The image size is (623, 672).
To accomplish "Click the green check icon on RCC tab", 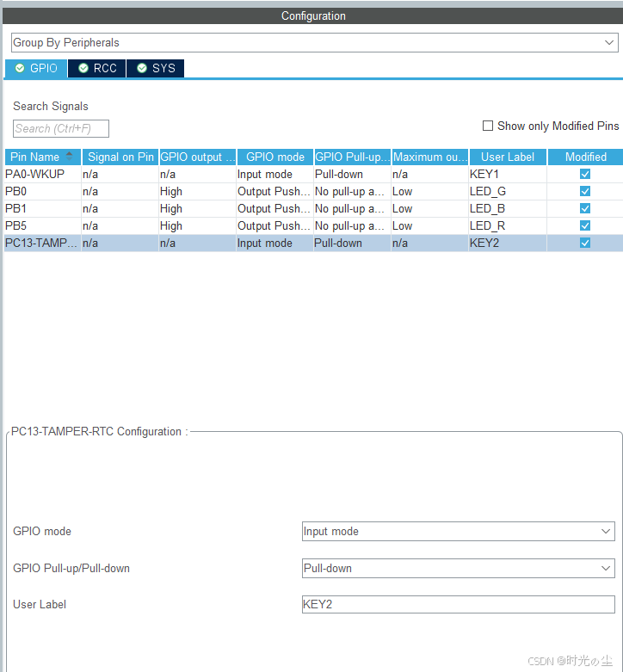I will point(83,68).
